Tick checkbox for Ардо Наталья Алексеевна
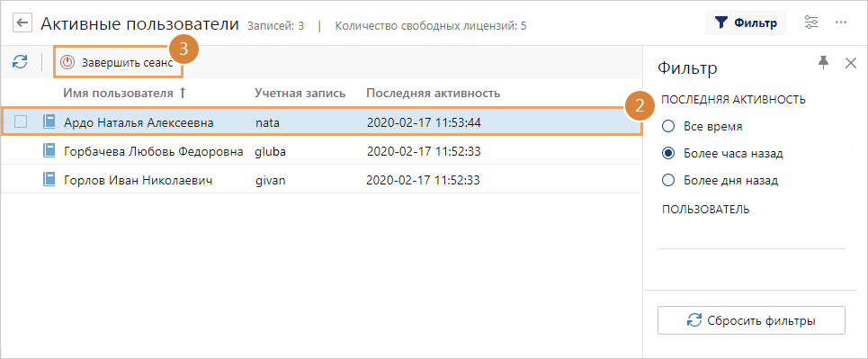868x359 pixels. [x=21, y=121]
